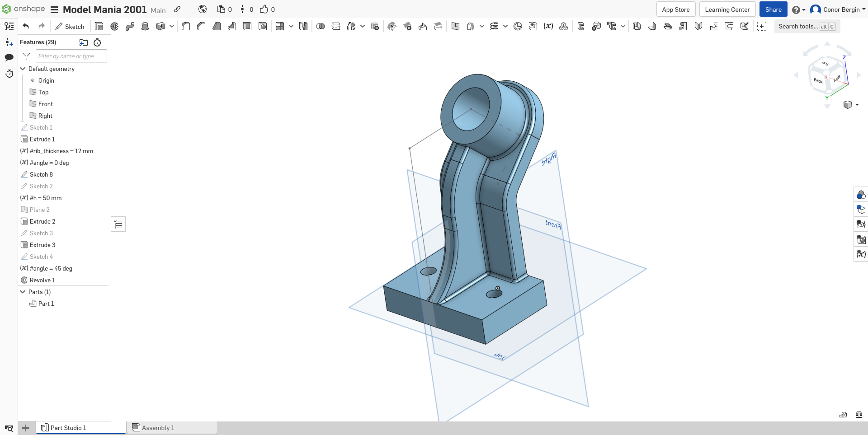This screenshot has height=435, width=868.
Task: Type in the Filter by name or type field
Action: 71,56
